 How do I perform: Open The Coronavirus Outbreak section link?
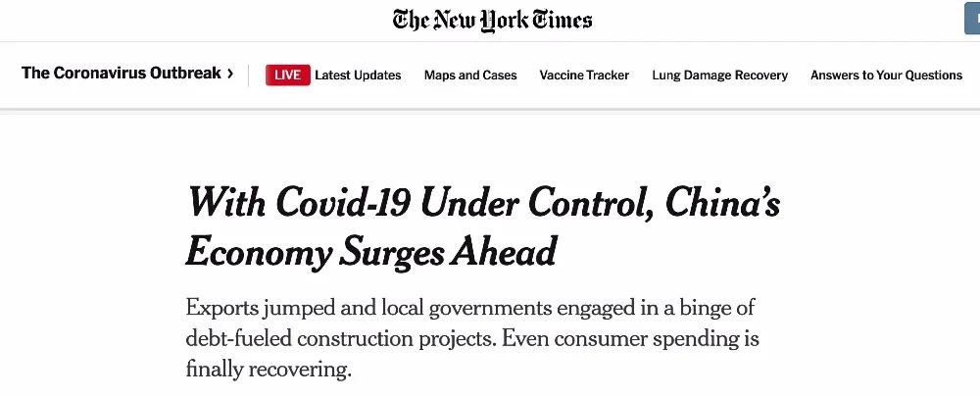point(121,74)
